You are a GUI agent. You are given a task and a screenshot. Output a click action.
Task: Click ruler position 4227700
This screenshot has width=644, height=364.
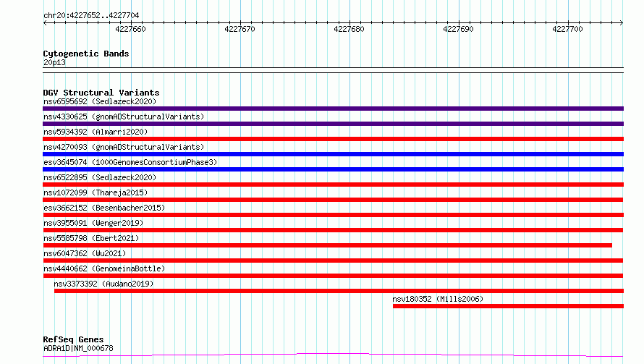coord(567,29)
